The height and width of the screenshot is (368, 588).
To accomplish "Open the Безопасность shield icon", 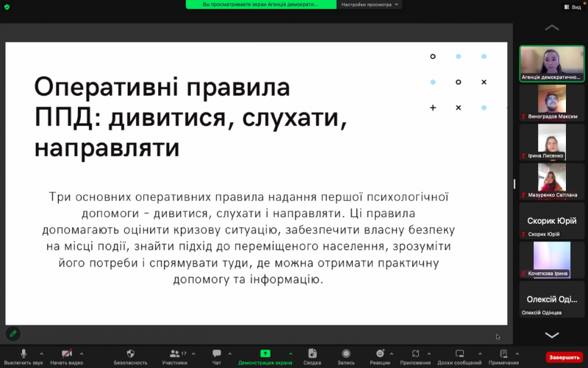I will [x=130, y=354].
